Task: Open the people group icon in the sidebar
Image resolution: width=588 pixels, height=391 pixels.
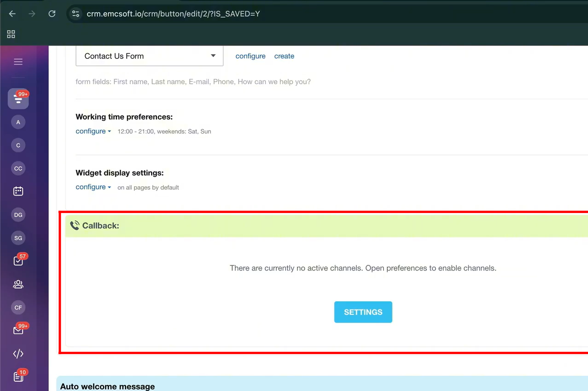Action: pyautogui.click(x=18, y=284)
